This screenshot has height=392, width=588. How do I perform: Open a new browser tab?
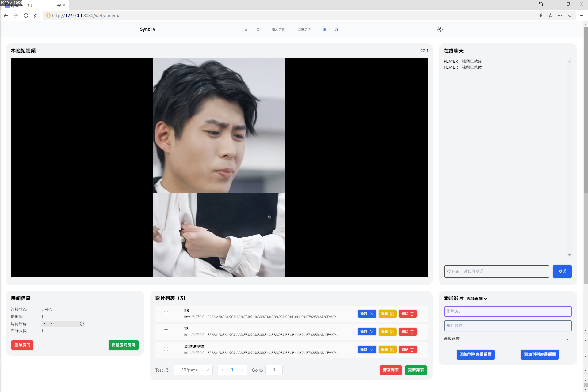coord(75,5)
